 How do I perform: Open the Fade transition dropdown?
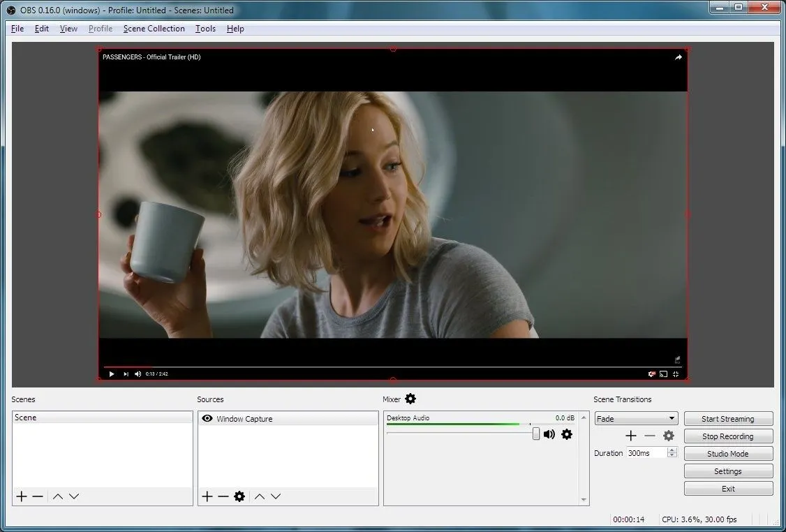[635, 418]
